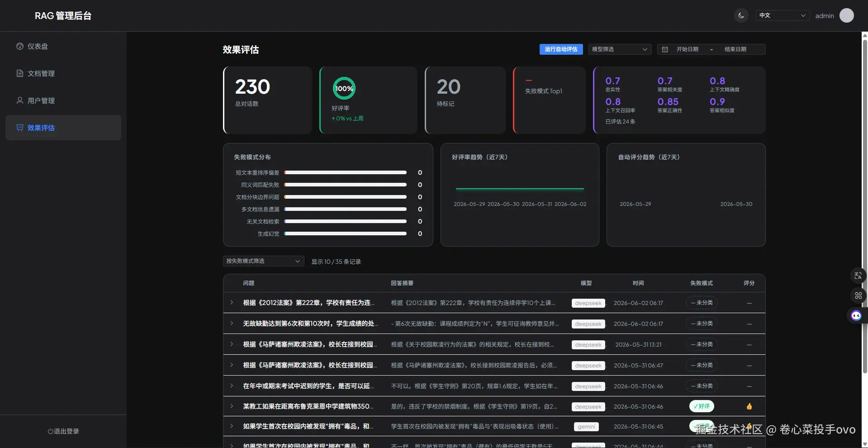Click the 时间 column header
Screen dimensions: 868x448
coord(638,283)
